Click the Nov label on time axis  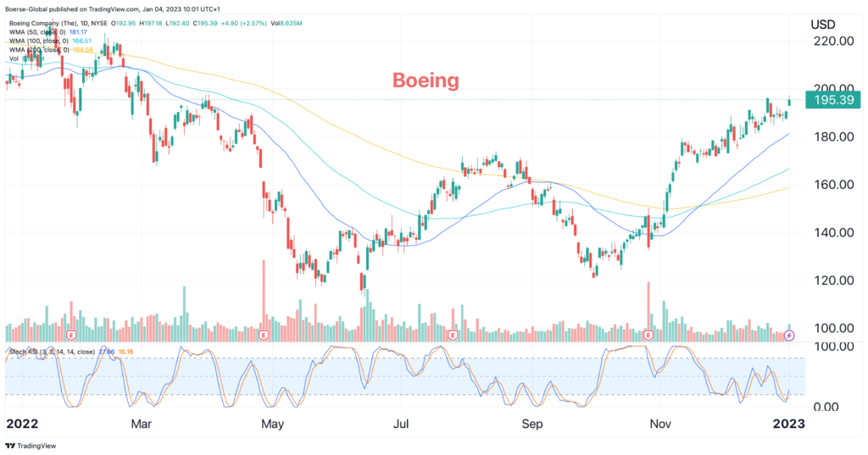(x=660, y=424)
